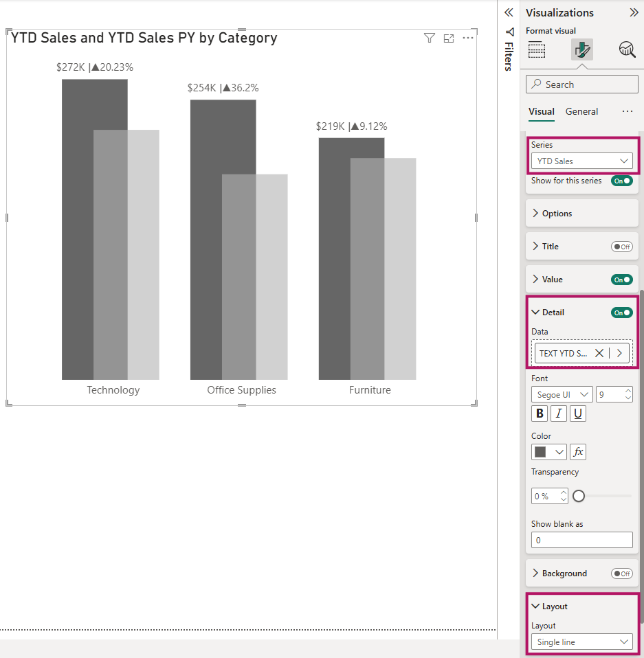Screen dimensions: 644x658
Task: Open the vertical Filters pane label
Action: [x=509, y=56]
